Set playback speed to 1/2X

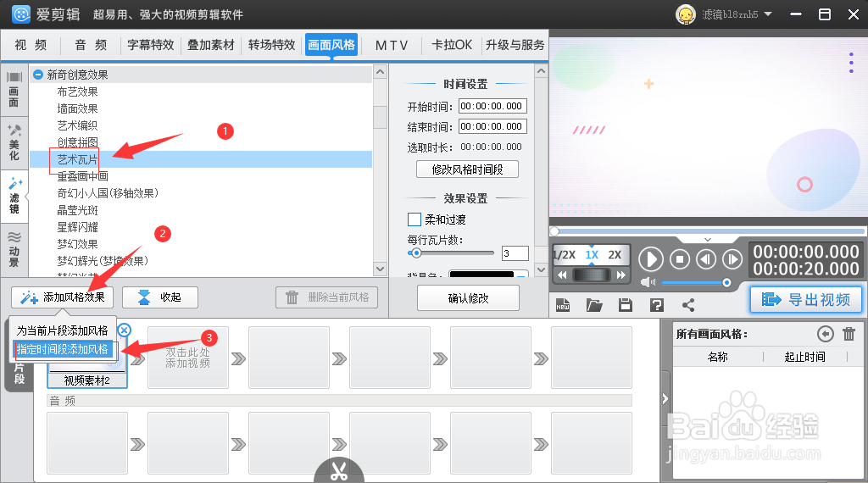click(564, 255)
